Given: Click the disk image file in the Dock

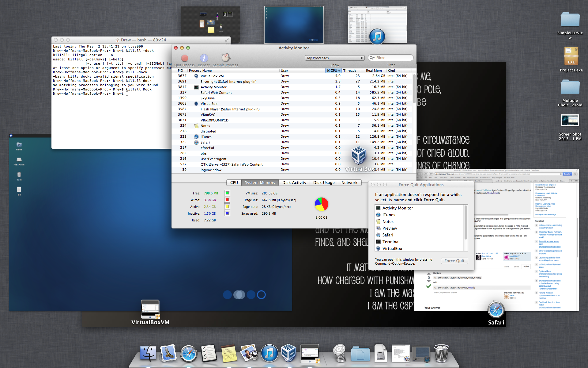Looking at the screenshot, I should [x=381, y=353].
